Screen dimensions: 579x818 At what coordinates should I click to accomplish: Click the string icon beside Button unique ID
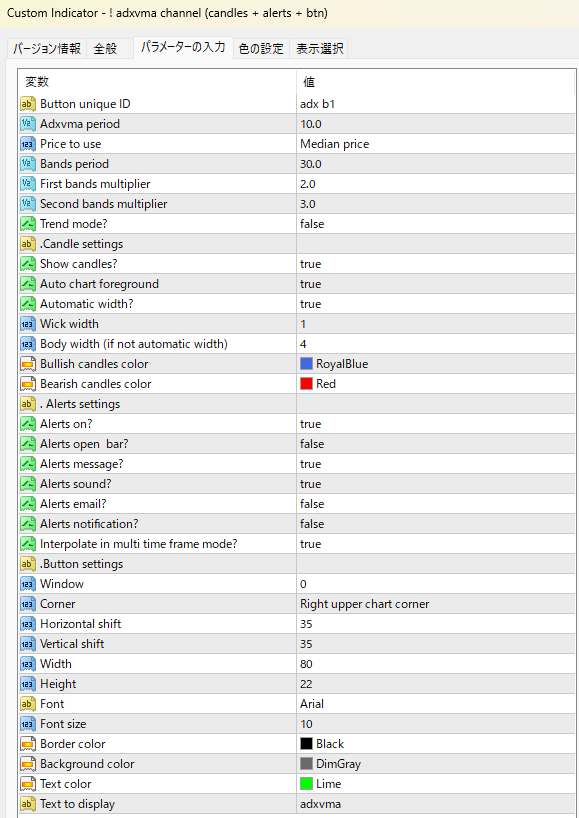point(28,104)
